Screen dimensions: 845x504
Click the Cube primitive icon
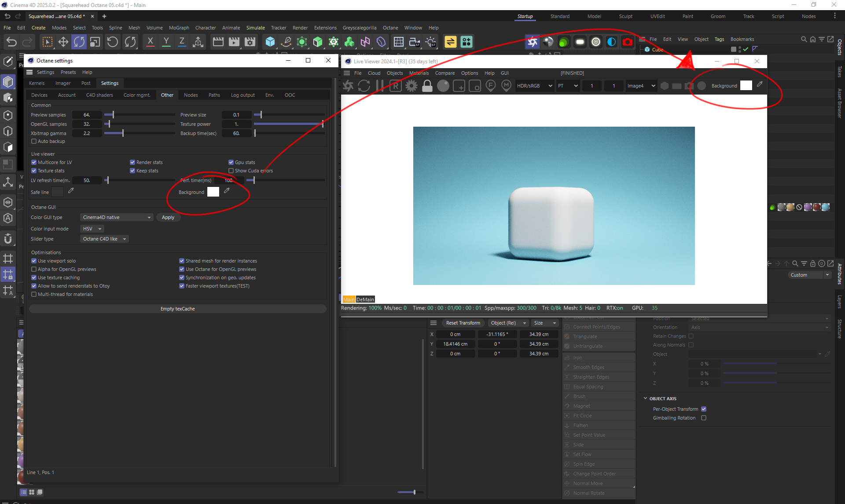click(270, 42)
